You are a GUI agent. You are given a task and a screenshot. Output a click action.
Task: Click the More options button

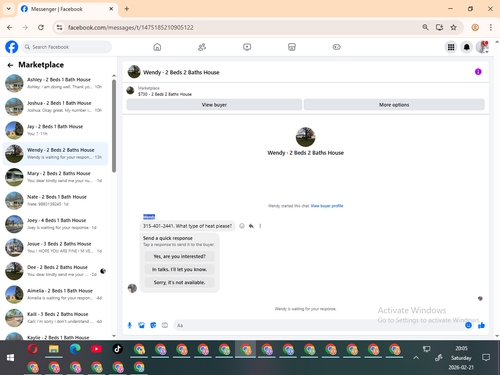394,105
